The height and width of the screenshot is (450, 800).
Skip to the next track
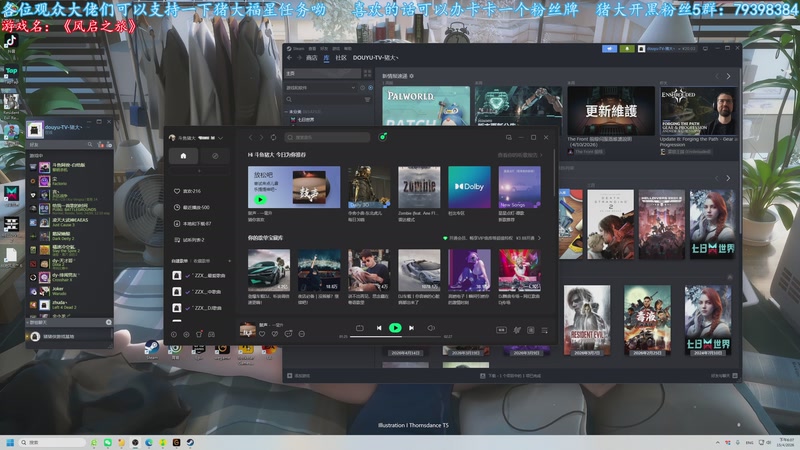411,328
